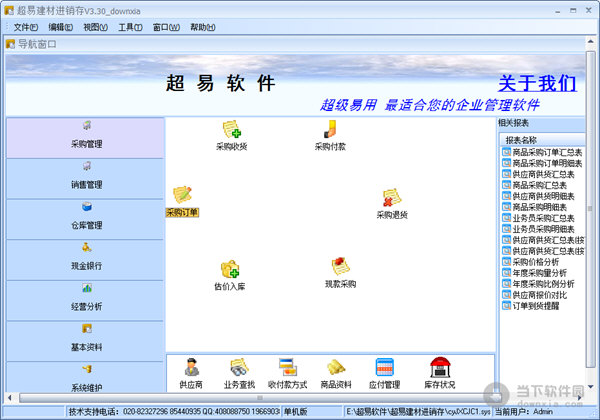This screenshot has height=420, width=600.
Task: Open the 编辑(E) menu
Action: click(60, 27)
